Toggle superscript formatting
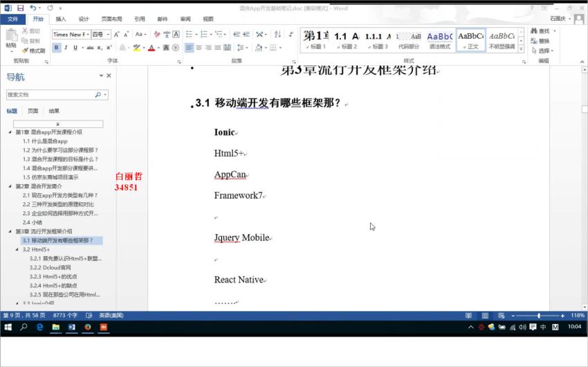588x367 pixels. coord(109,48)
